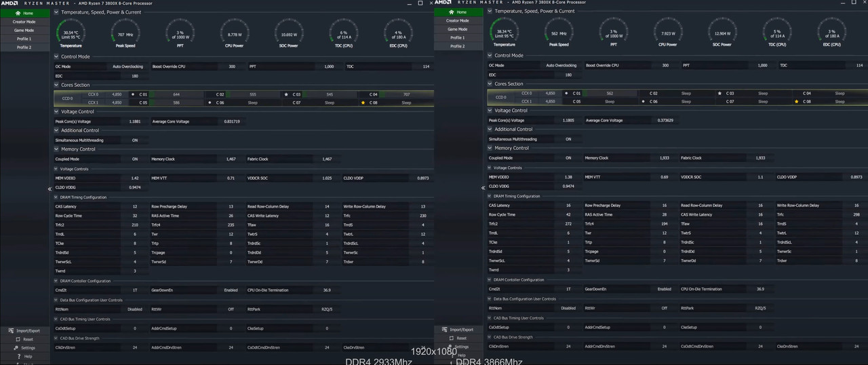Click the Peak Speed gauge in right window
The width and height of the screenshot is (868, 365).
click(559, 31)
